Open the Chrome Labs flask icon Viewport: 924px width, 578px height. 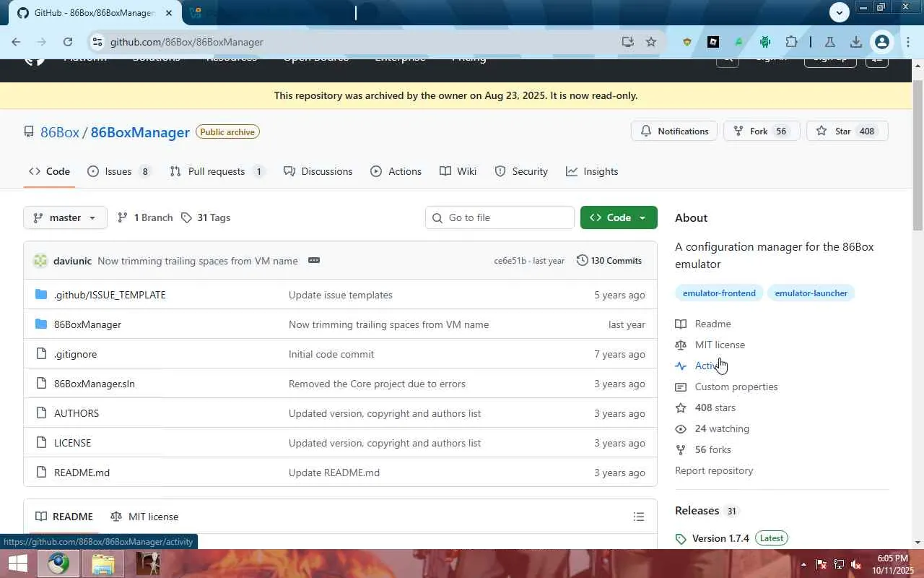[x=830, y=42]
